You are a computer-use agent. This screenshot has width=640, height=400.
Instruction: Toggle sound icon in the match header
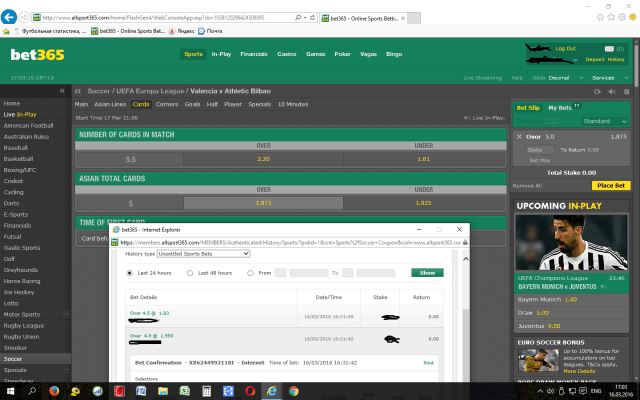pyautogui.click(x=612, y=91)
